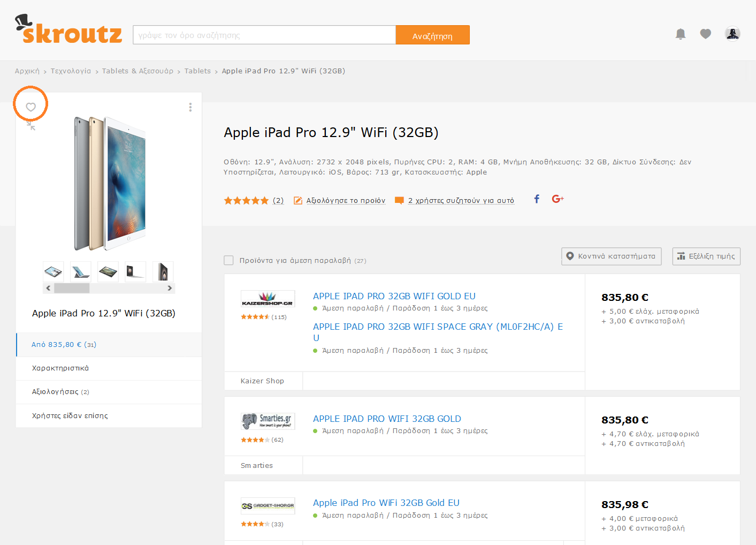Add product to favorites heart icon

pos(31,107)
